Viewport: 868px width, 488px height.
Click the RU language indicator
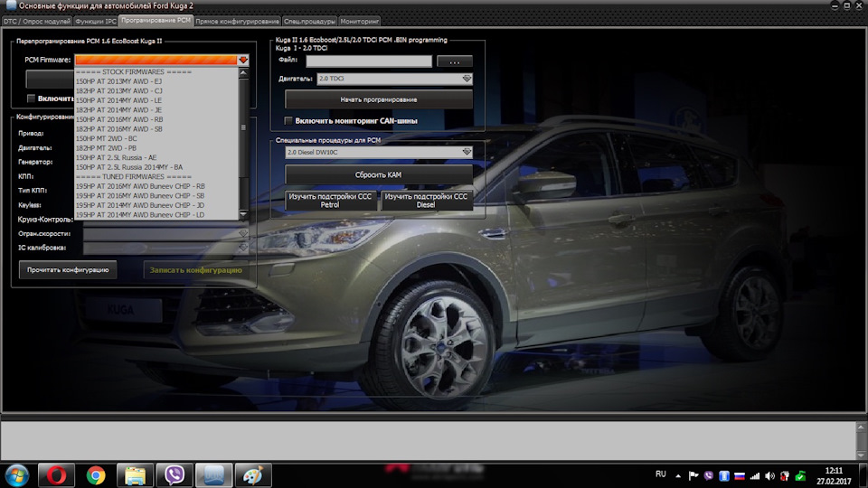point(660,474)
